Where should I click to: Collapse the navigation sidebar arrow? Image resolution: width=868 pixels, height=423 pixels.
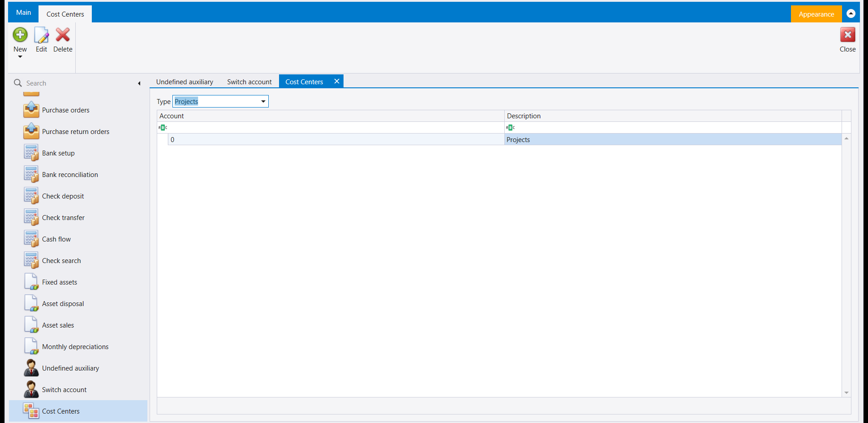tap(139, 83)
